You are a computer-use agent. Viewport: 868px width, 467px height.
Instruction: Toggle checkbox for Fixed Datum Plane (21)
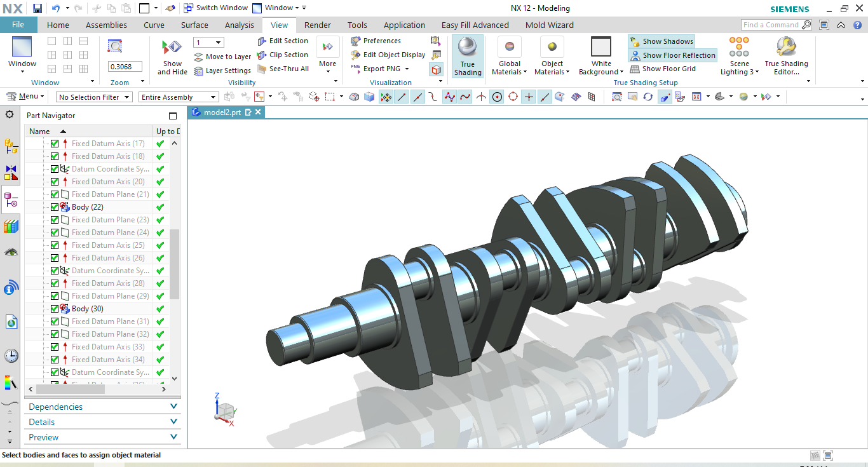tap(55, 194)
